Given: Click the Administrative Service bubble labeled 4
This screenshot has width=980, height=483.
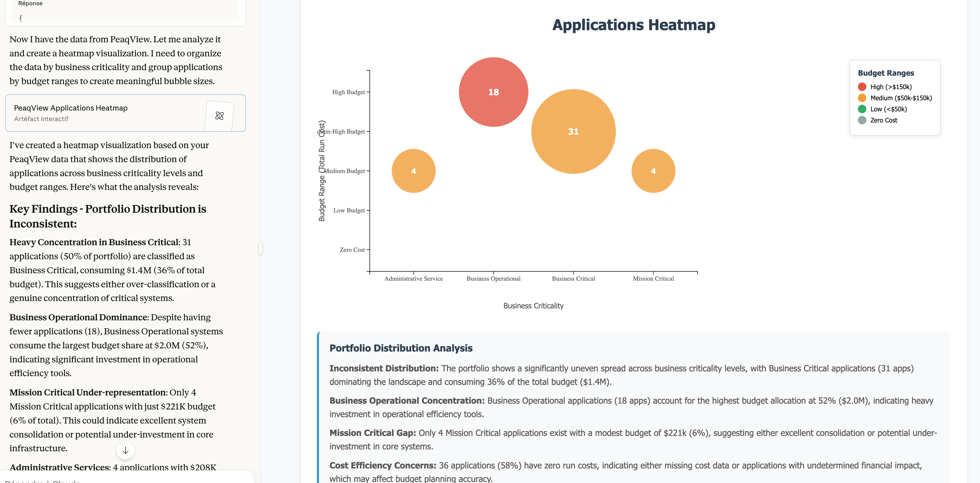Looking at the screenshot, I should [413, 171].
